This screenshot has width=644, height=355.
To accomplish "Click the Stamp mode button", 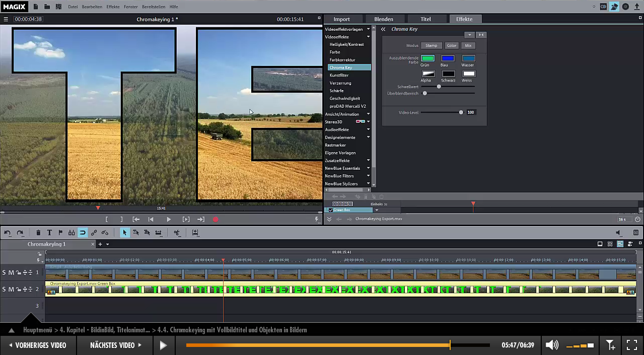I will point(432,46).
